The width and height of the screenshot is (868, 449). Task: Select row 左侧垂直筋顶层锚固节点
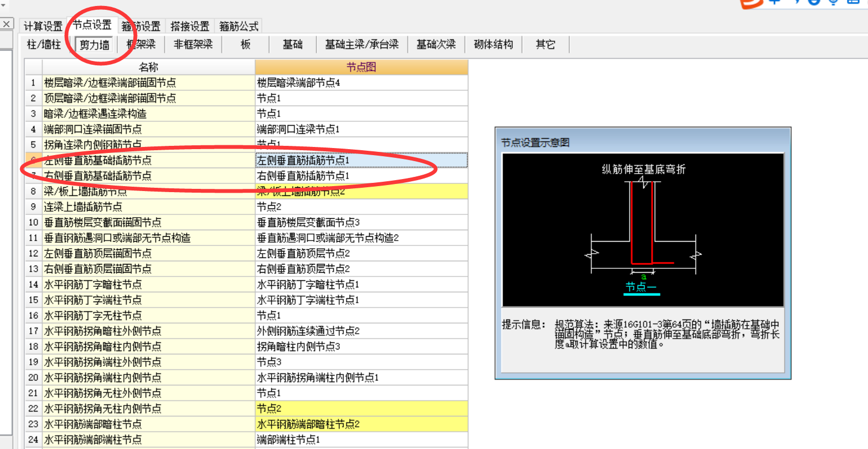148,253
